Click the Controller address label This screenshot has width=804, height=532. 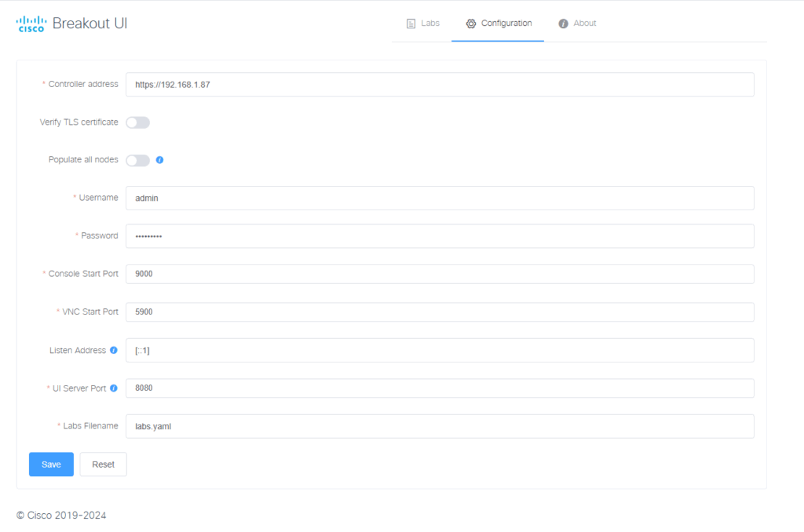[83, 84]
